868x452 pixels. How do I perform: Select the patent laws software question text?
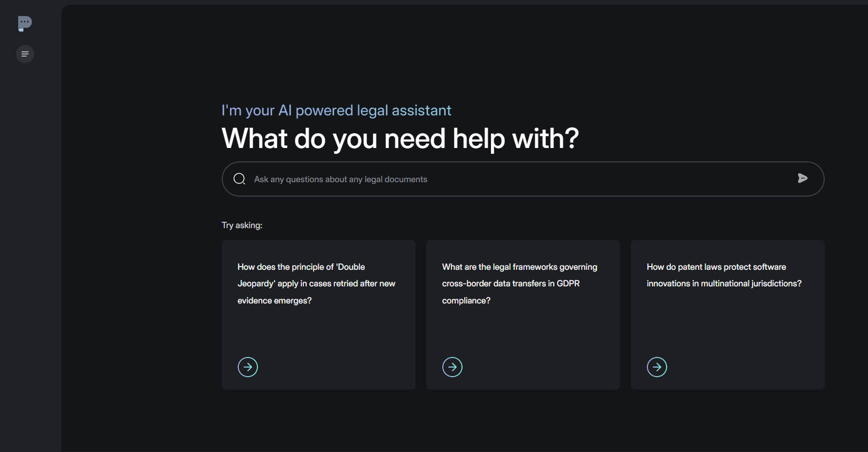coord(724,275)
